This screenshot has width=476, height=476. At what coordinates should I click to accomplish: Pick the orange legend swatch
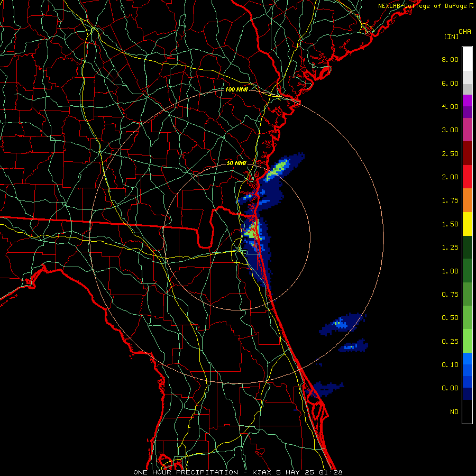[467, 200]
